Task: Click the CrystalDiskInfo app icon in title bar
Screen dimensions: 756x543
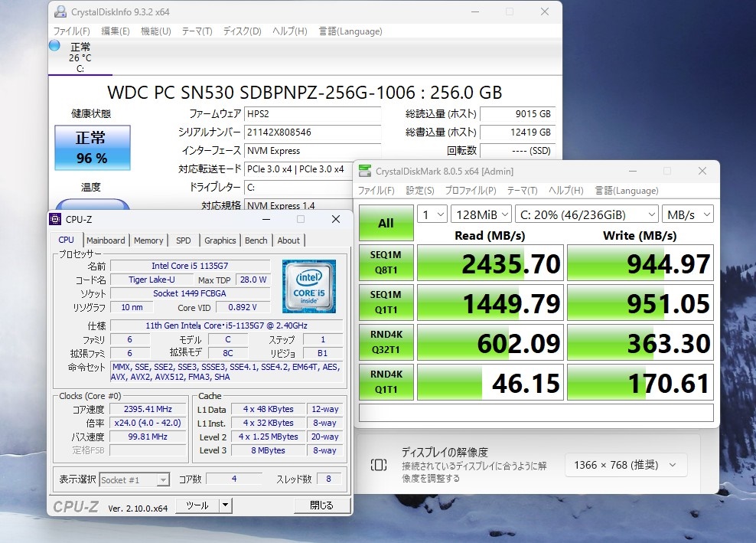Action: tap(60, 11)
